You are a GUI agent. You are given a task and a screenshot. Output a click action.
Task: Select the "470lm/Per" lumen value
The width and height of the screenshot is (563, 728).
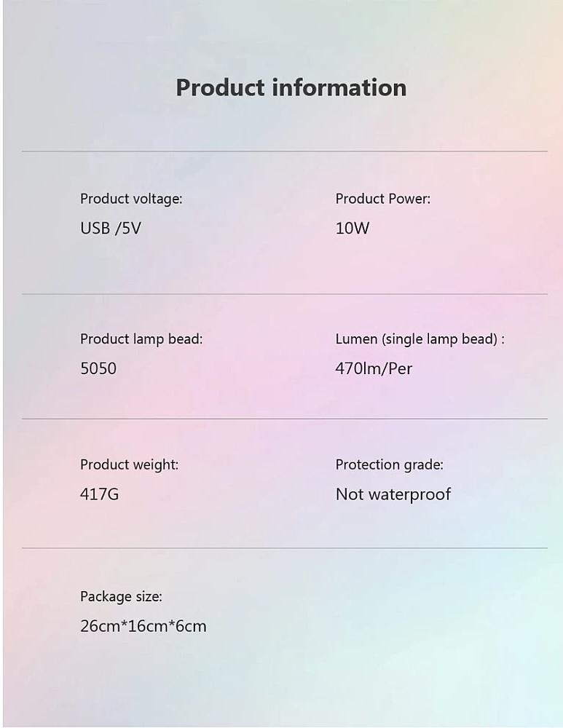[374, 368]
